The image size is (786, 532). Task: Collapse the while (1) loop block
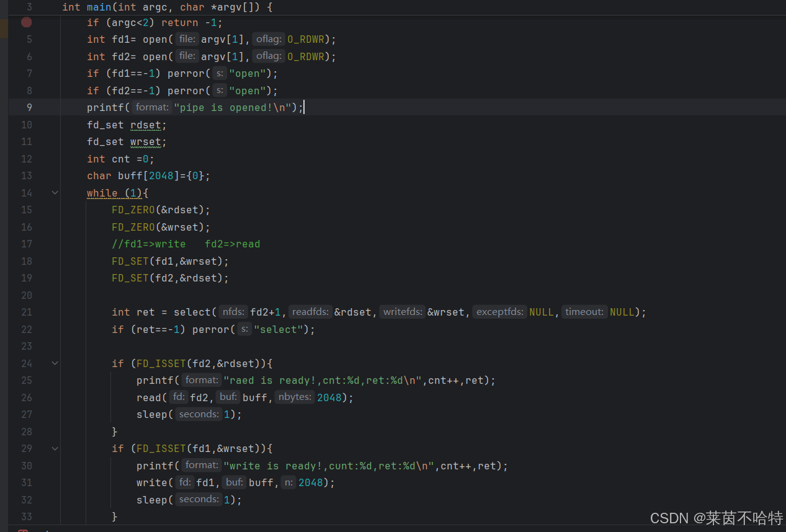55,193
